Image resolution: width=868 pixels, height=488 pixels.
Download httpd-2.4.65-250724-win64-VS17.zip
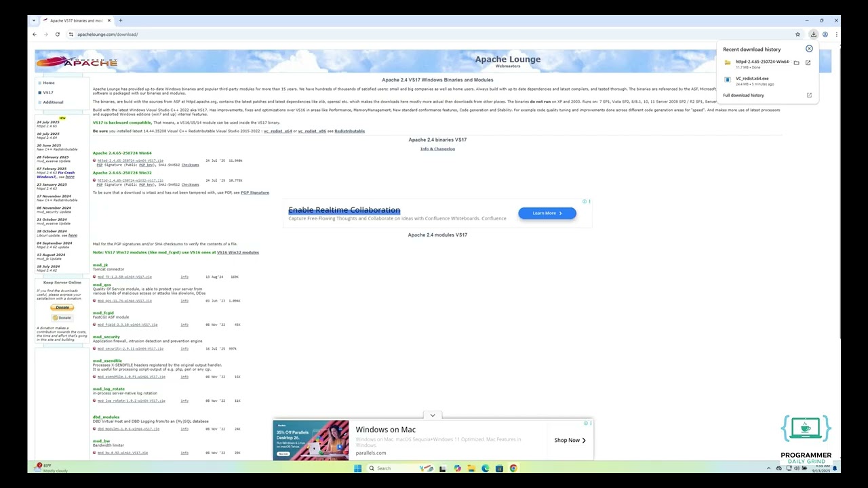[x=130, y=161]
